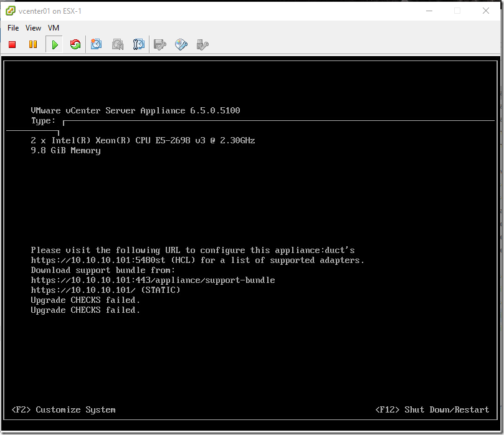Click the Reset virtual machine icon
The width and height of the screenshot is (504, 435).
75,44
